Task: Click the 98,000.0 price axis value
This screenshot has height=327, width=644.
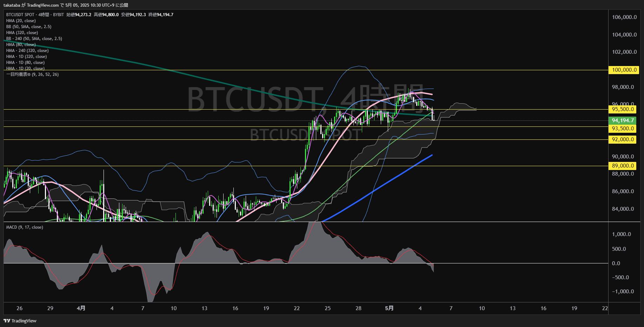Action: [x=623, y=87]
